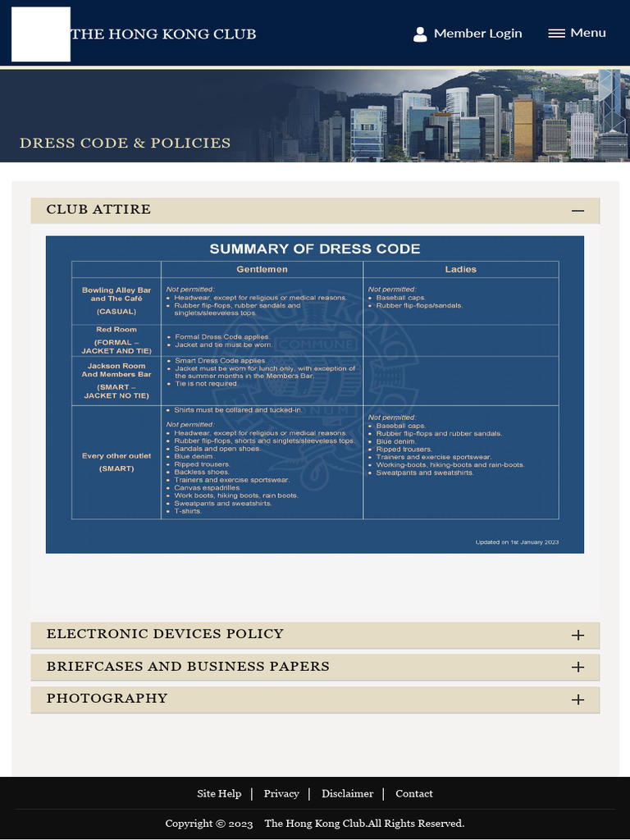Click Briefcases and Business Papers heading text
Viewport: 630px width, 840px height.
click(188, 666)
